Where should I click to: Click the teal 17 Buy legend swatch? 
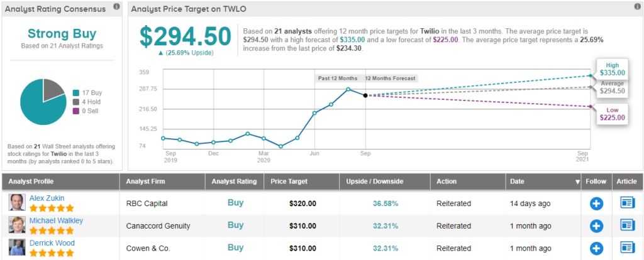click(76, 92)
